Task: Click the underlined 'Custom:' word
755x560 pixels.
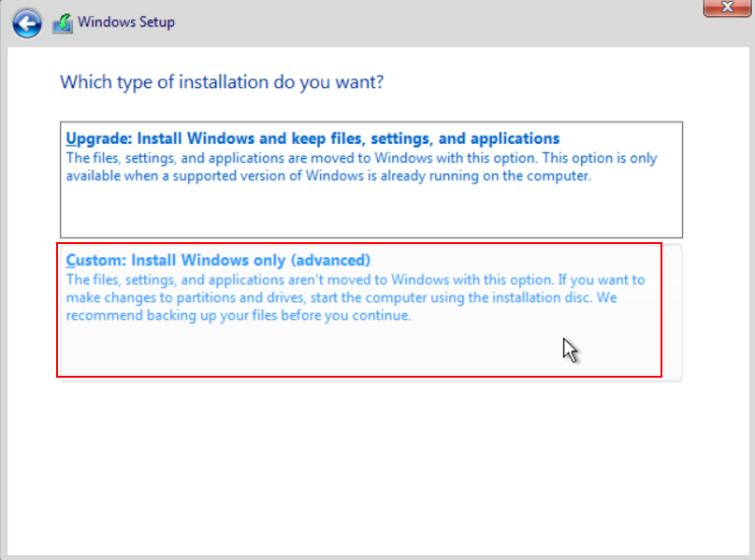Action: click(x=96, y=260)
